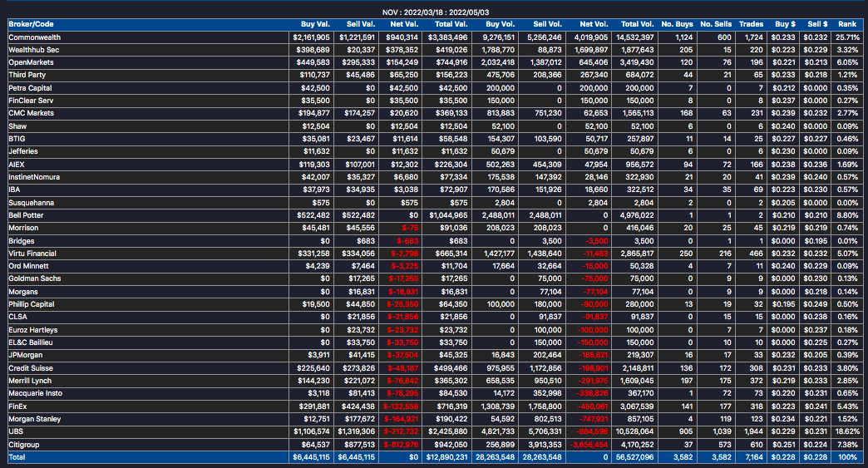
Task: Select the CLSA broker name
Action: click(x=17, y=317)
